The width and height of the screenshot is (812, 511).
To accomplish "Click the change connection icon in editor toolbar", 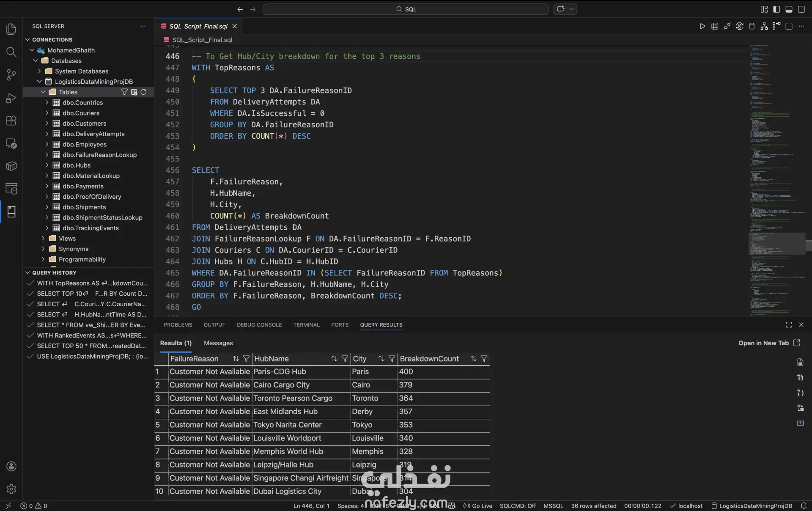I will (739, 26).
